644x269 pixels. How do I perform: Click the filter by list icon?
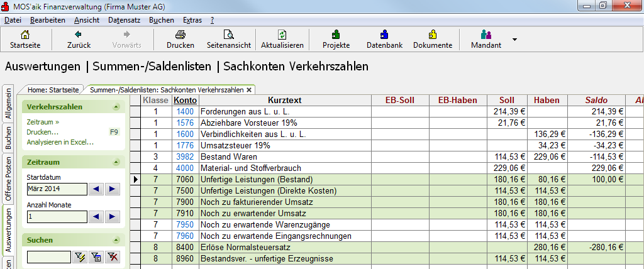(96, 257)
